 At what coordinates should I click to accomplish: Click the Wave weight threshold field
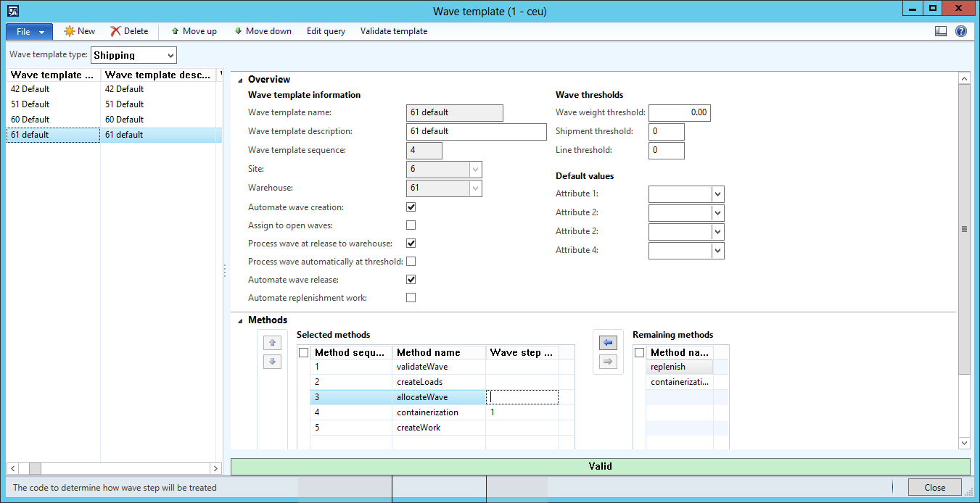[x=679, y=113]
